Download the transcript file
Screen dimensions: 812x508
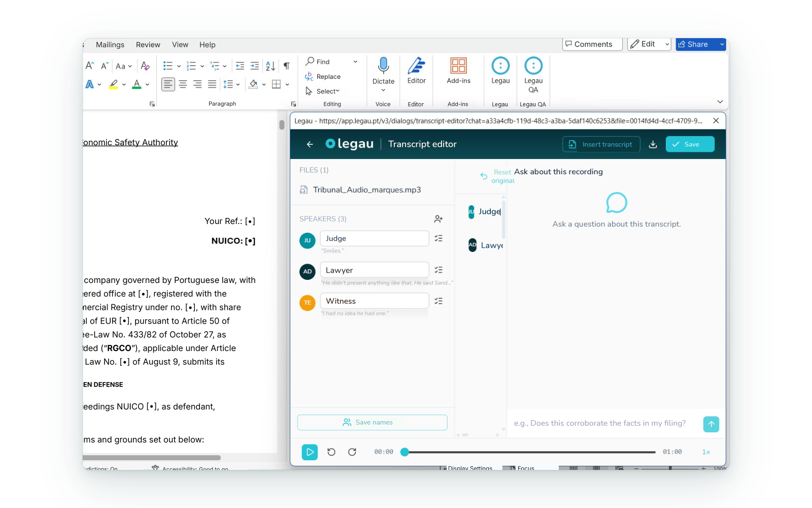point(653,144)
